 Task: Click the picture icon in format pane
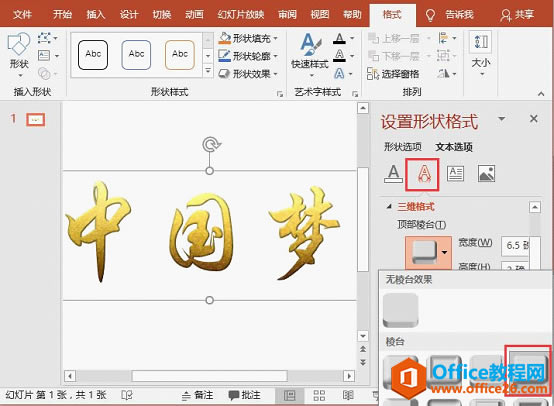[x=486, y=174]
